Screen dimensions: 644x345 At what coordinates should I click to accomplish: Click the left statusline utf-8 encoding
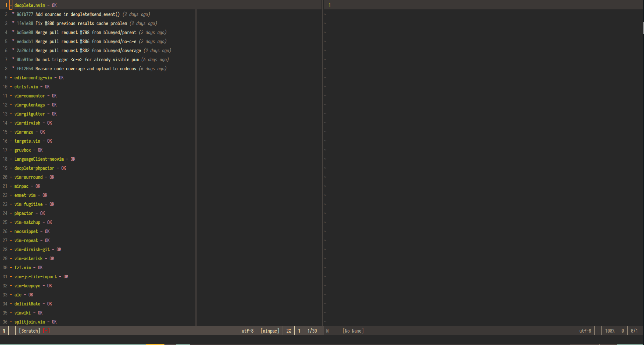click(x=247, y=331)
